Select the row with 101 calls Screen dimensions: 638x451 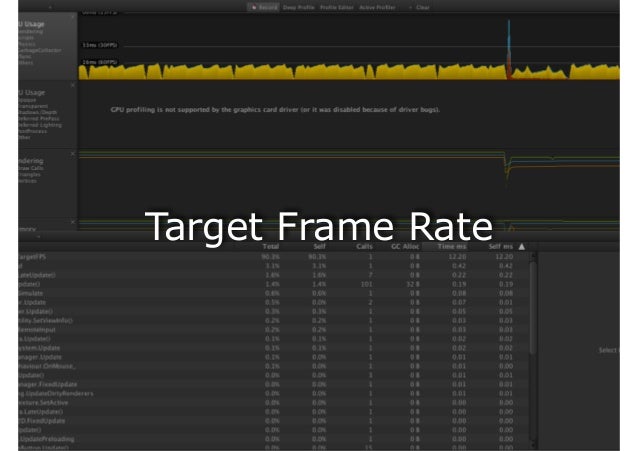pyautogui.click(x=273, y=284)
